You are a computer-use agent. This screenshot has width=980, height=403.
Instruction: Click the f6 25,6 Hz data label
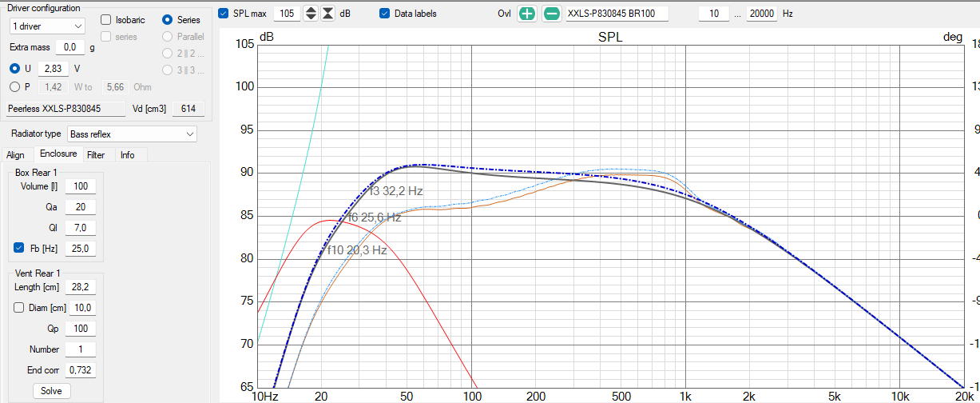375,217
